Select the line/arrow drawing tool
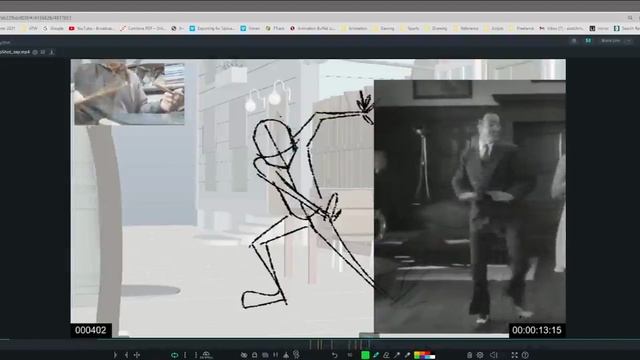This screenshot has width=640, height=360. (397, 355)
